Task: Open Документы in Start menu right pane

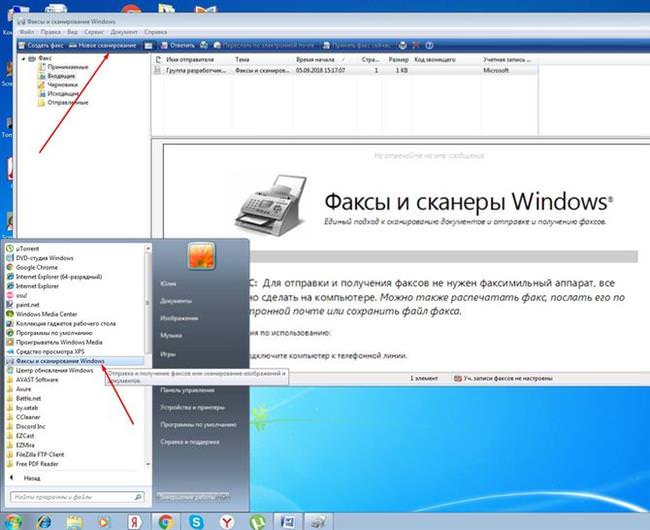Action: 176,301
